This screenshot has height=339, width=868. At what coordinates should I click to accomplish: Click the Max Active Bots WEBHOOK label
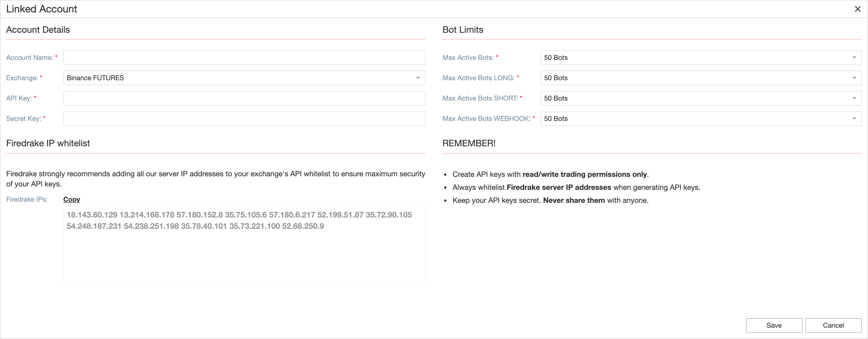click(x=486, y=119)
